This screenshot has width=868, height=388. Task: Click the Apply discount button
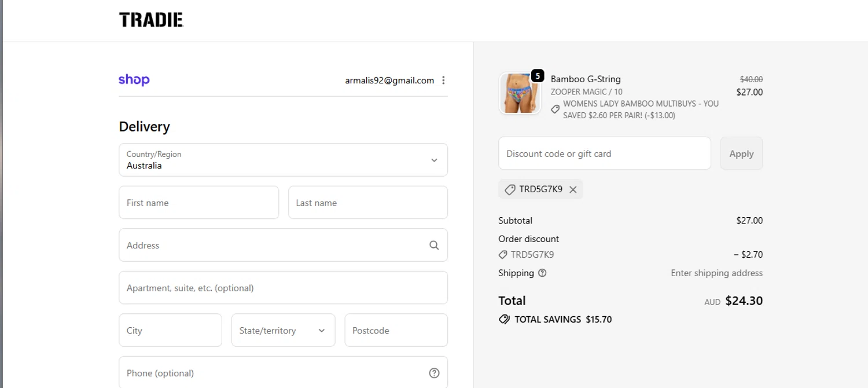[741, 153]
